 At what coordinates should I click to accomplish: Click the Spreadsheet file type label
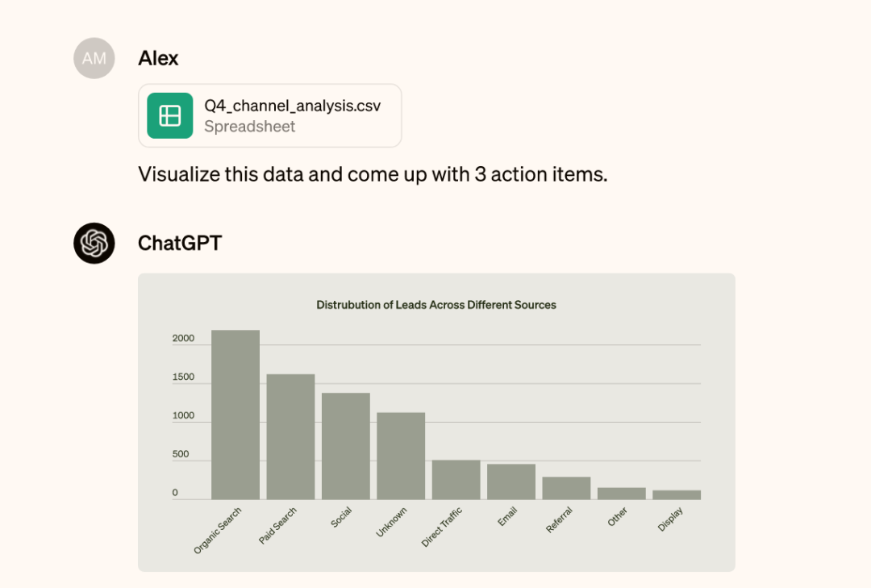tap(249, 127)
